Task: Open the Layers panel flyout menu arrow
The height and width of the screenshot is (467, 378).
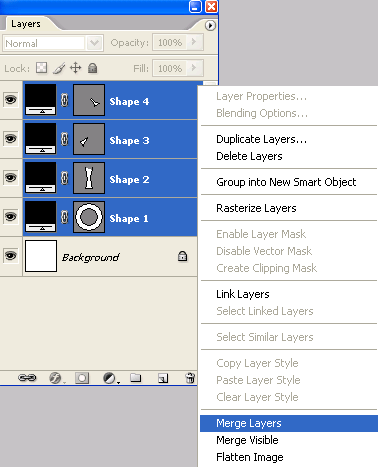Action: [210, 25]
